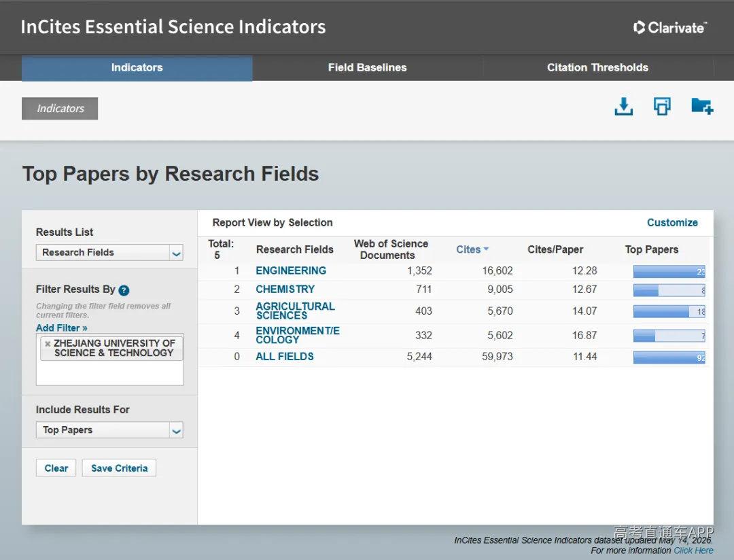Viewport: 734px width, 560px height.
Task: Open the Customize link
Action: (x=672, y=222)
